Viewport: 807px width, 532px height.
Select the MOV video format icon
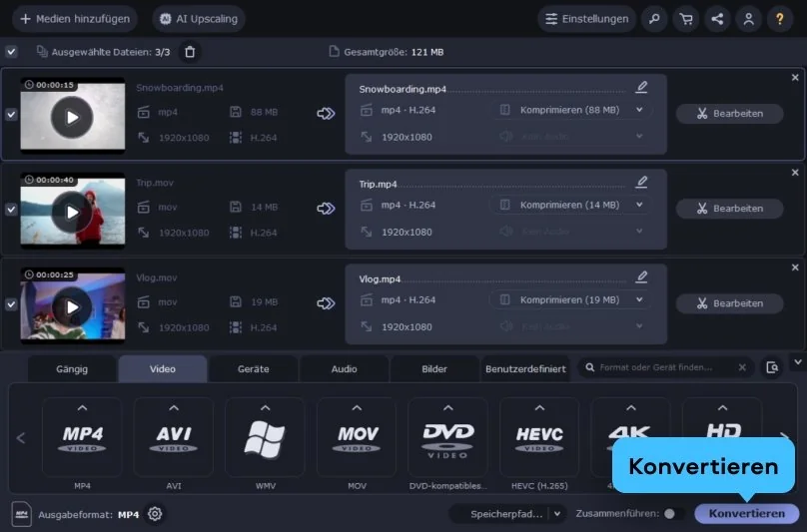(x=357, y=437)
